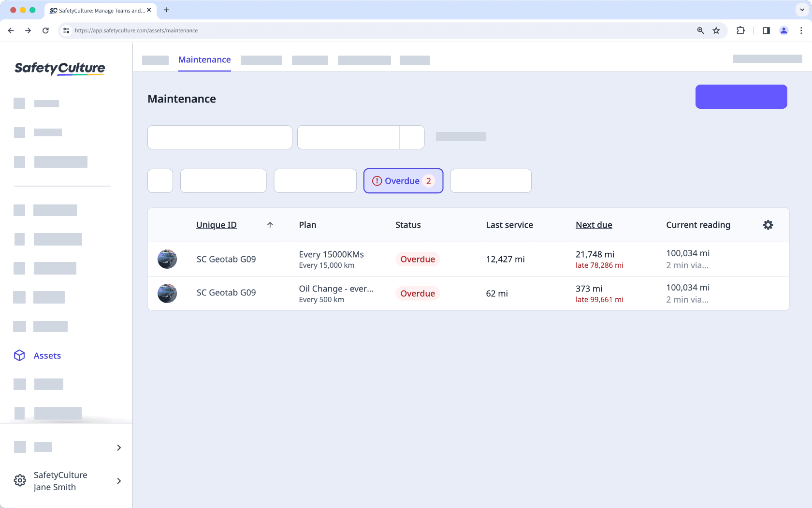Click the SafetyCulture logo
Screen dimensions: 812x508
click(x=59, y=68)
